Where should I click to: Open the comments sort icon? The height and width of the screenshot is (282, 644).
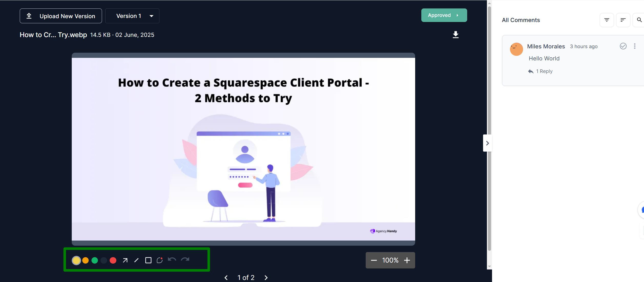(623, 20)
